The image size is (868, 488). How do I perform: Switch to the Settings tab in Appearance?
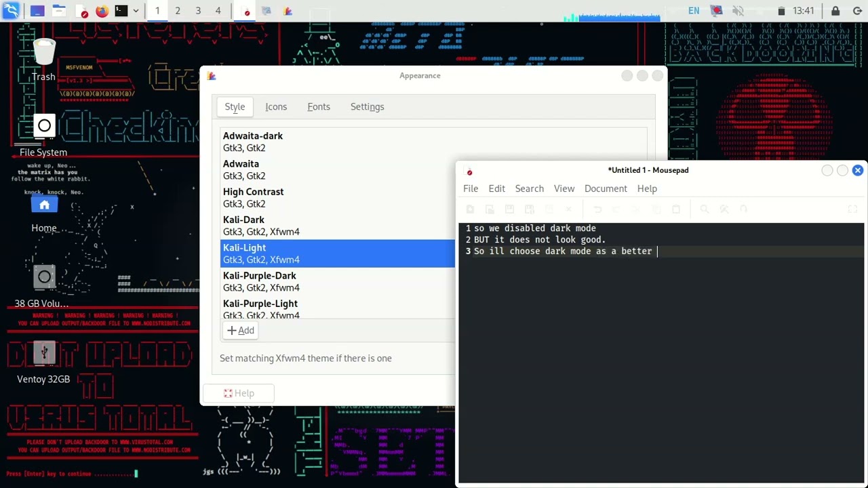point(367,106)
